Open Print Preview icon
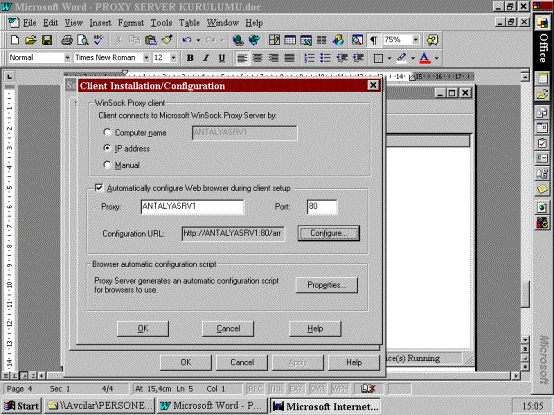 (83, 40)
